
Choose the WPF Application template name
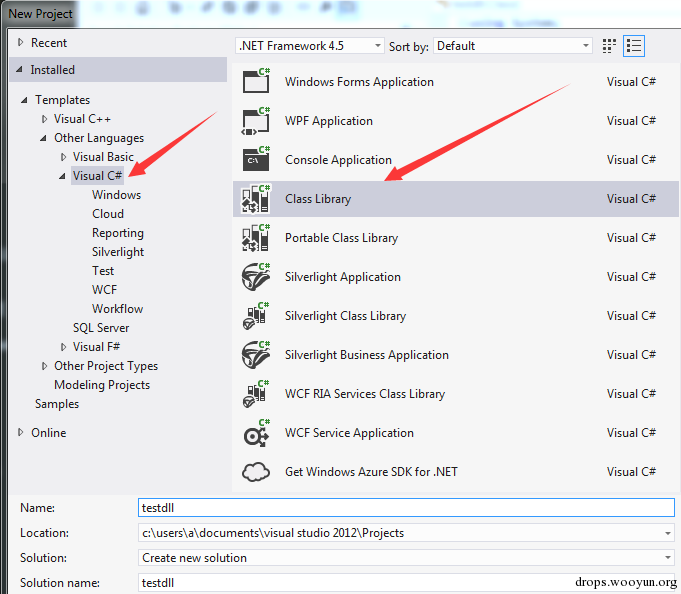(329, 121)
